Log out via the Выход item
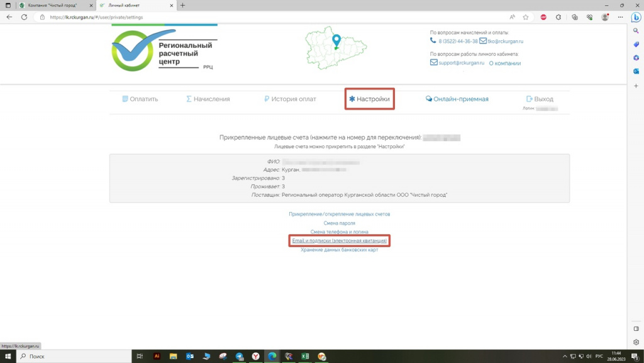 (x=540, y=99)
